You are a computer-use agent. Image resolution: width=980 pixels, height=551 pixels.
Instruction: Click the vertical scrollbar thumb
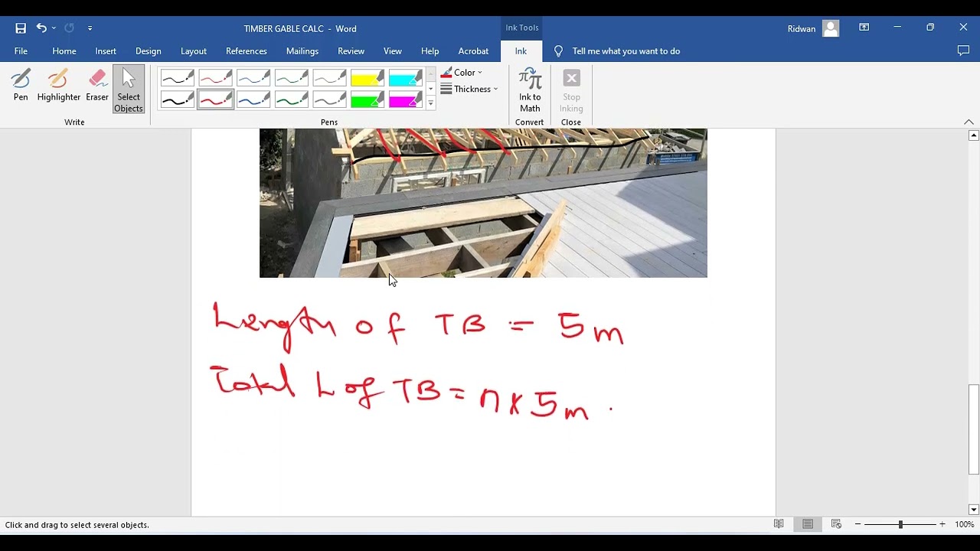pyautogui.click(x=974, y=429)
